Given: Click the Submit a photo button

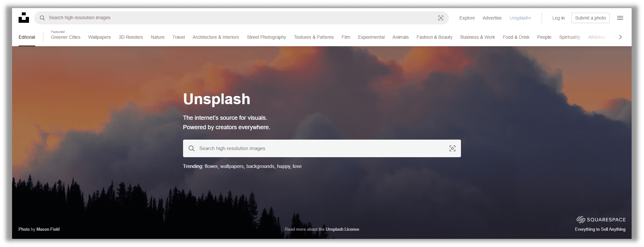Looking at the screenshot, I should click(591, 18).
